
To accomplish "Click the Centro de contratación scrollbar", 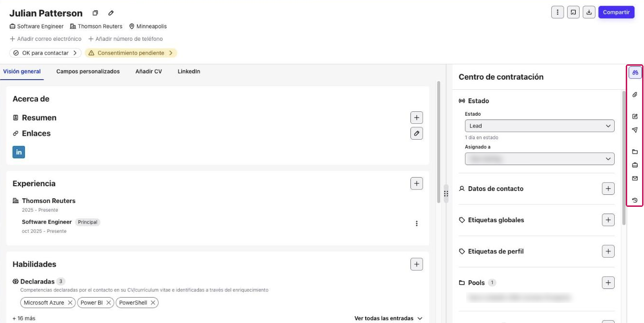I will click(624, 158).
